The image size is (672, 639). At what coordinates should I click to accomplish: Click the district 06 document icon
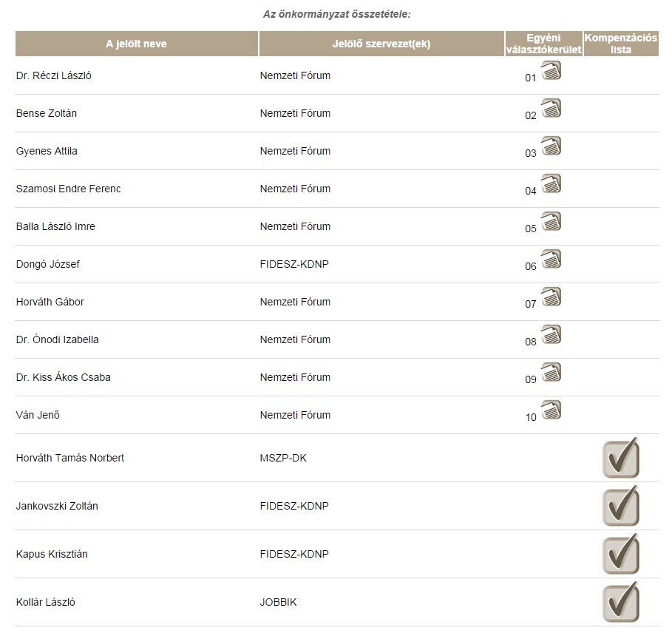pyautogui.click(x=551, y=260)
